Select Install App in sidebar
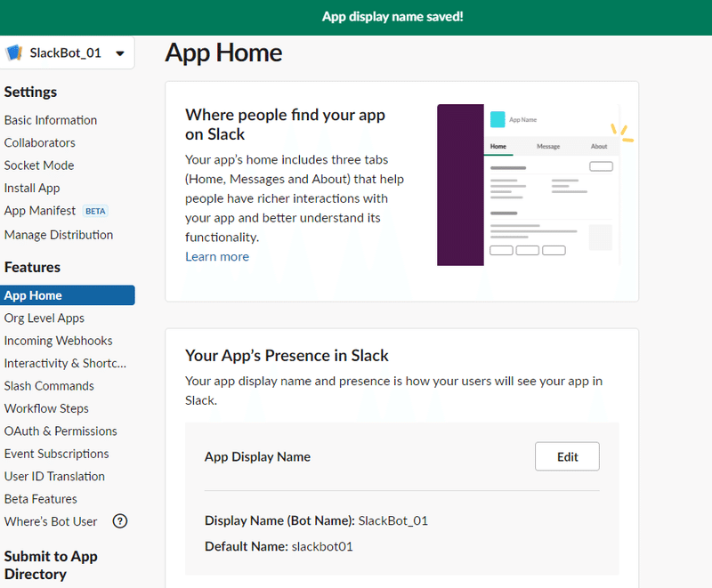712x588 pixels. click(x=32, y=189)
